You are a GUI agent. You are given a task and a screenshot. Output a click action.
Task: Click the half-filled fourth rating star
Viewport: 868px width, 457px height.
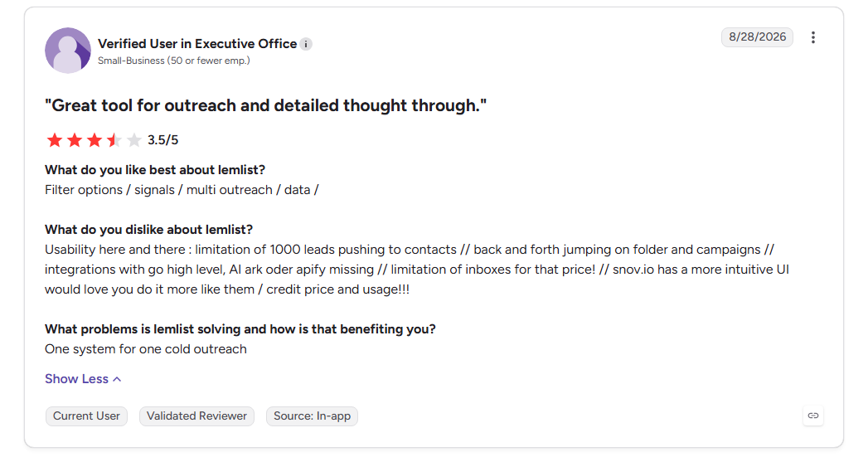point(114,139)
